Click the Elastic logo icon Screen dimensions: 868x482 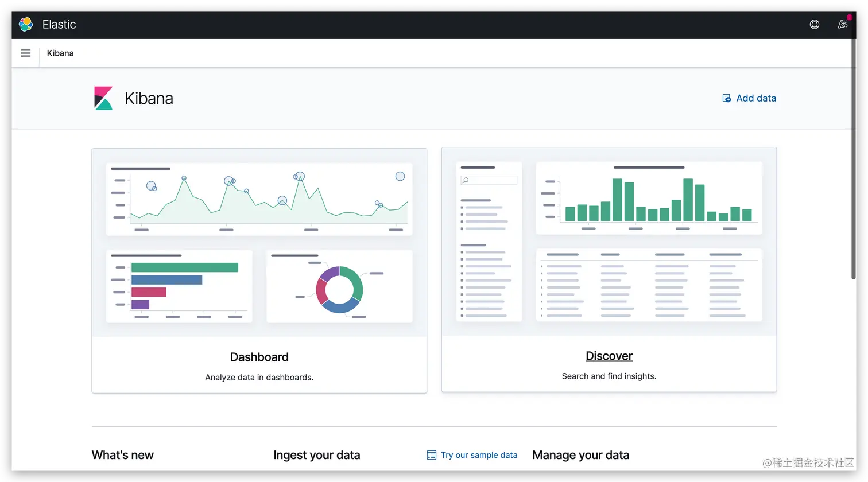(26, 24)
